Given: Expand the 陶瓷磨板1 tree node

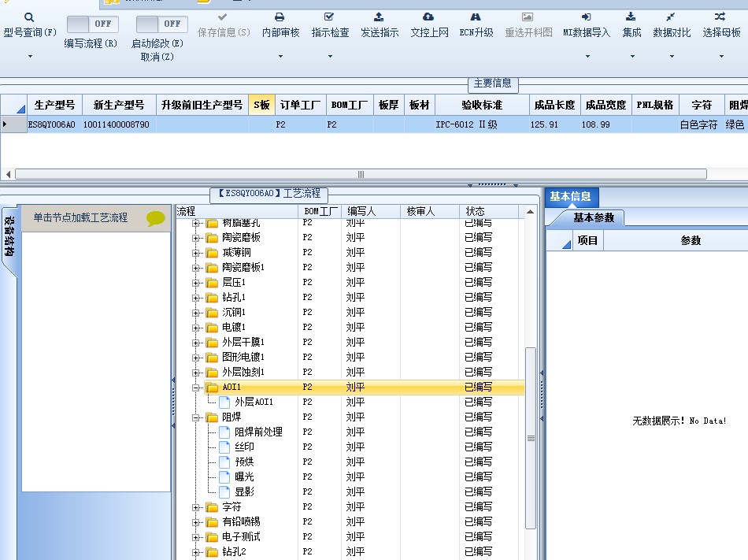Looking at the screenshot, I should coord(195,268).
